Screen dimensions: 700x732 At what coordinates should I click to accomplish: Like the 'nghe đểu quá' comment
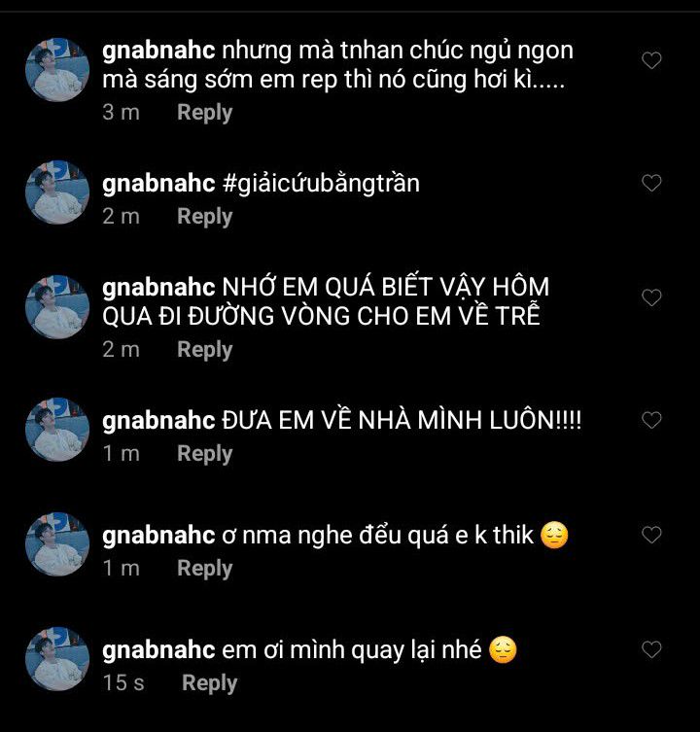(651, 535)
